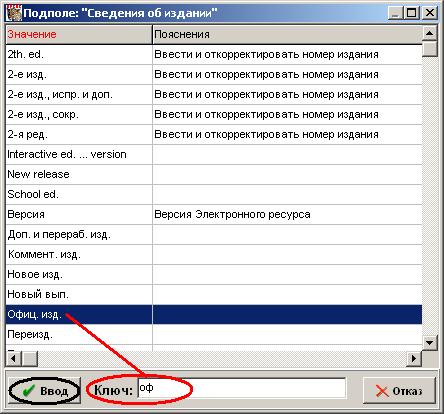The height and width of the screenshot is (414, 444).
Task: Click the vertical scrollbar thumb
Action: coord(429,49)
